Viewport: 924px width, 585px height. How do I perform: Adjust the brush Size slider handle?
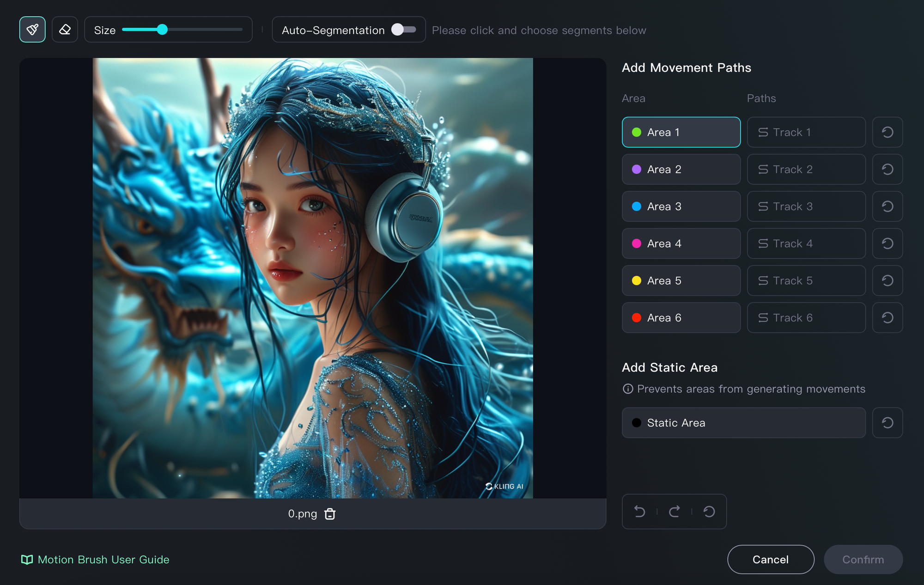coord(162,30)
